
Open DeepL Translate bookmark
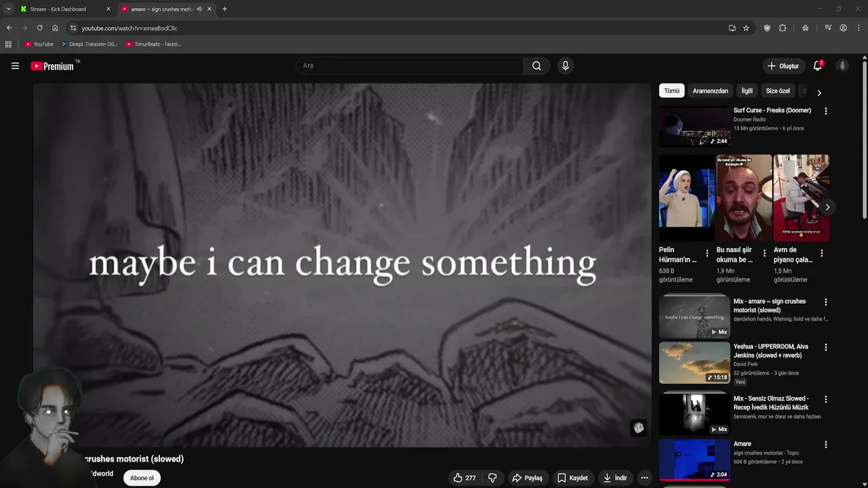tap(89, 44)
